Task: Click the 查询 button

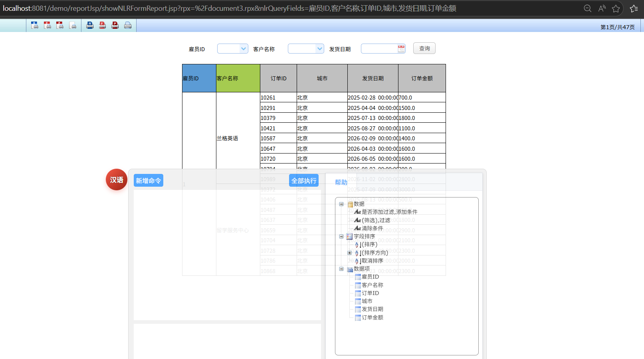Action: pos(424,48)
